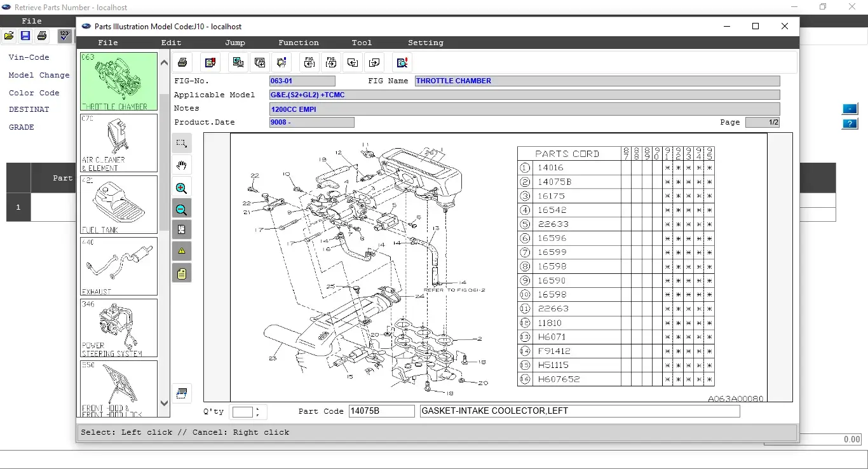Click the Save diskette icon in main toolbar
Viewport: 868px width, 469px height.
click(25, 36)
